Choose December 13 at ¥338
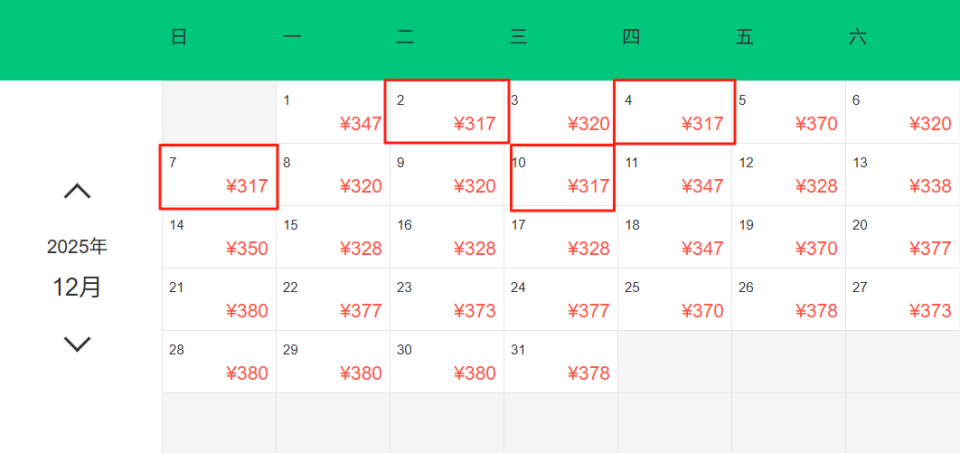This screenshot has width=960, height=453. pos(903,174)
